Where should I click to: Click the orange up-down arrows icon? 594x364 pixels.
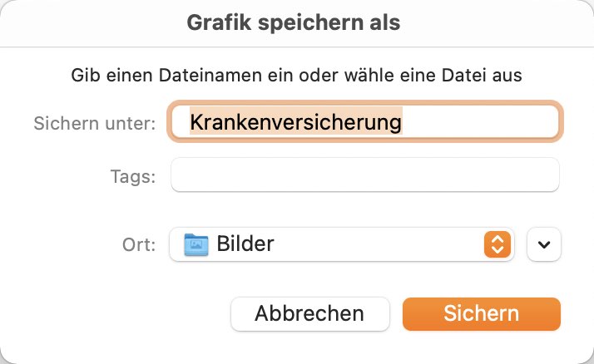click(x=497, y=244)
